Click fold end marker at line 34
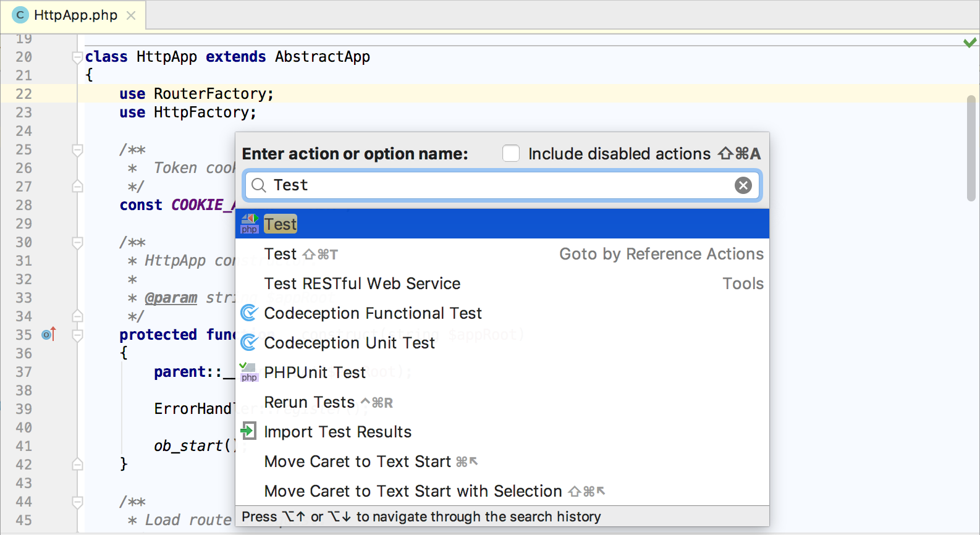 (x=78, y=316)
